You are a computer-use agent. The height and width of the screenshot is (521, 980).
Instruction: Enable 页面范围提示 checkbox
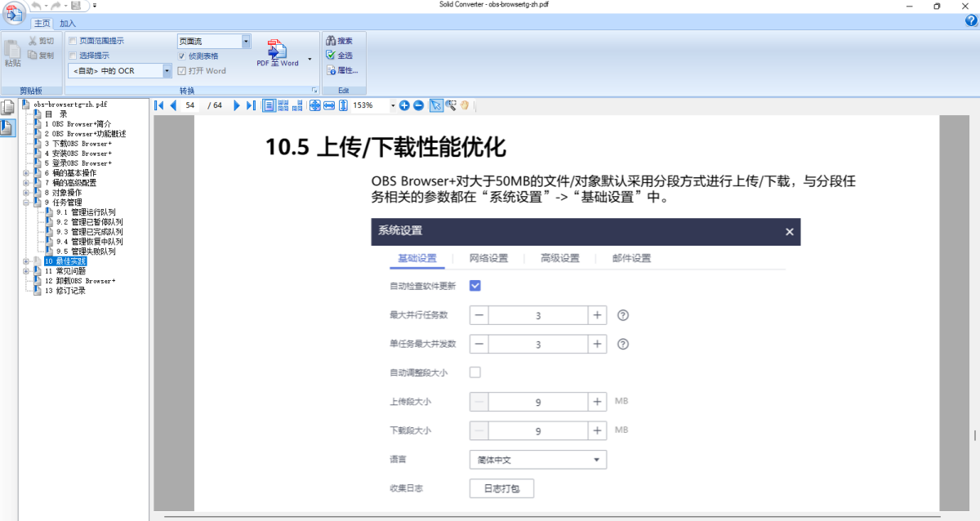coord(73,41)
